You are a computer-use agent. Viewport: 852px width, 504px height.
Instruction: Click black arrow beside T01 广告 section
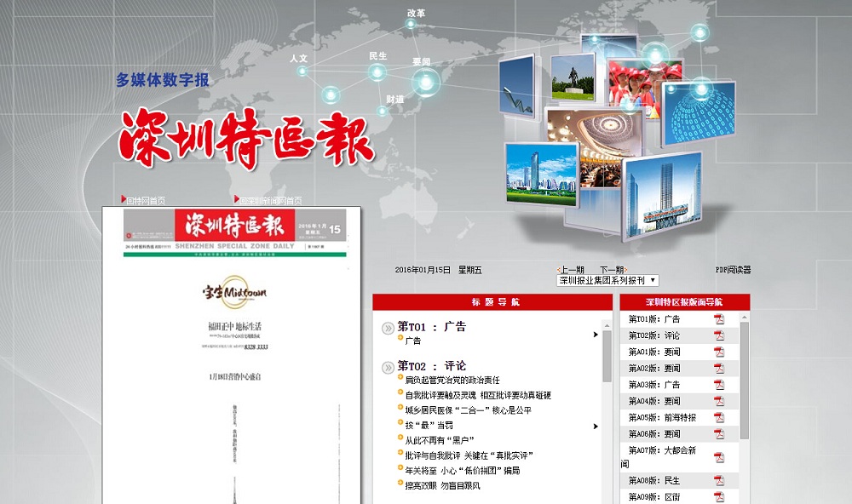[x=596, y=335]
